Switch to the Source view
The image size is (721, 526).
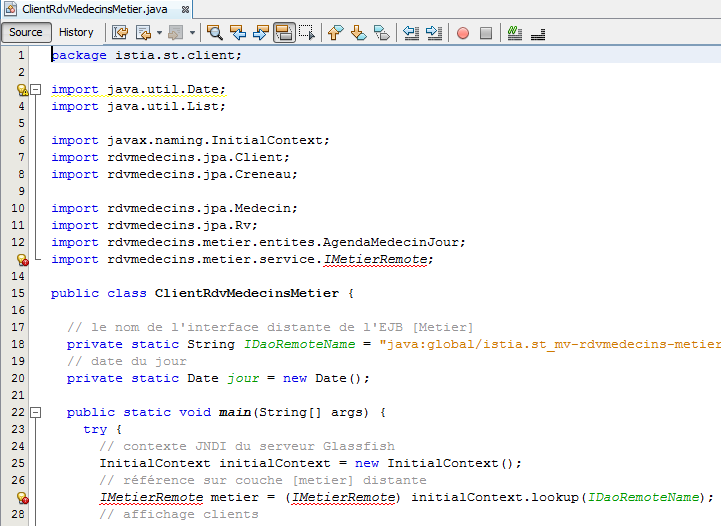(26, 32)
